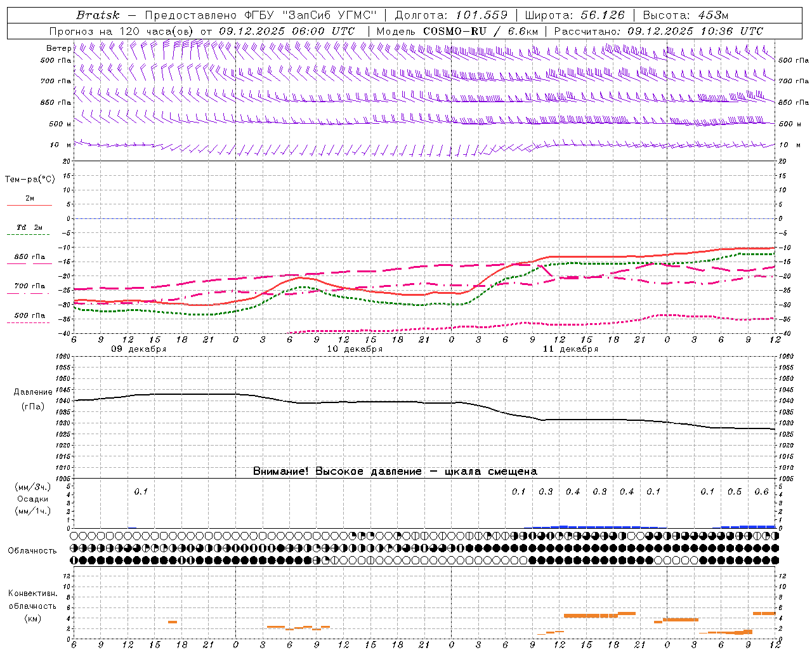This screenshot has height=650, width=812.
Task: Select the (гПа) unit label under Давление
Action: click(33, 406)
